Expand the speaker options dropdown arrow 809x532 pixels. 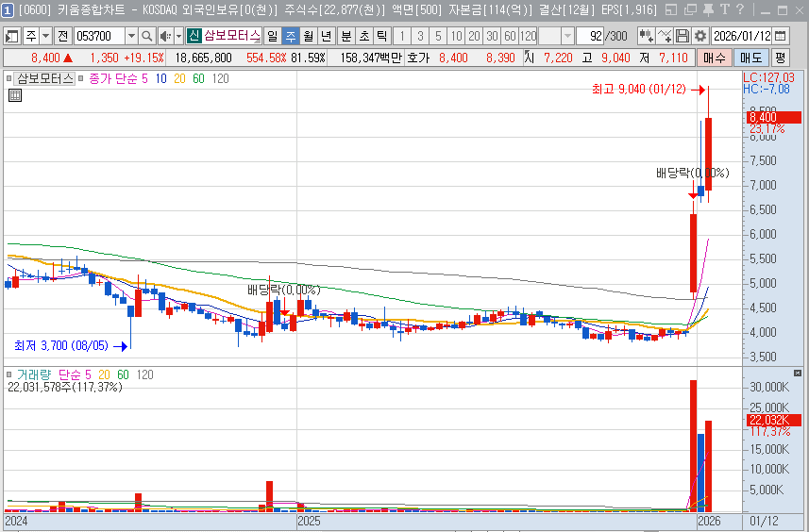(179, 36)
